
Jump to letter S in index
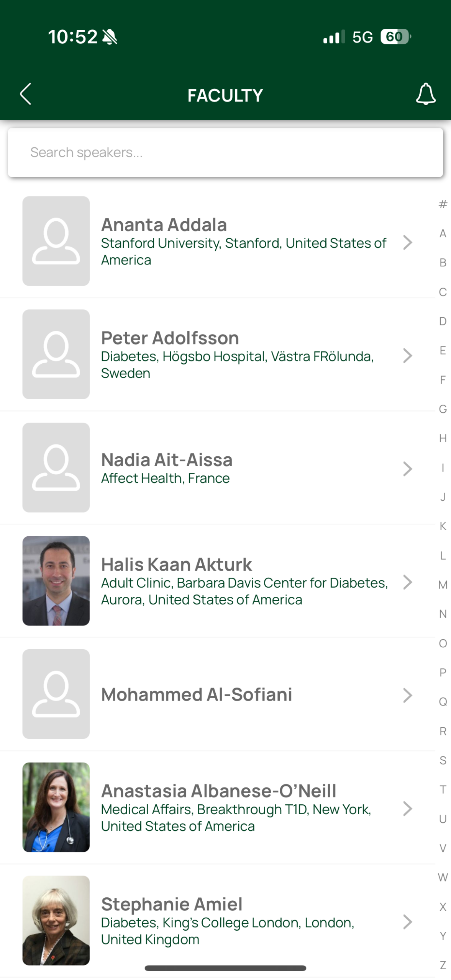(443, 760)
